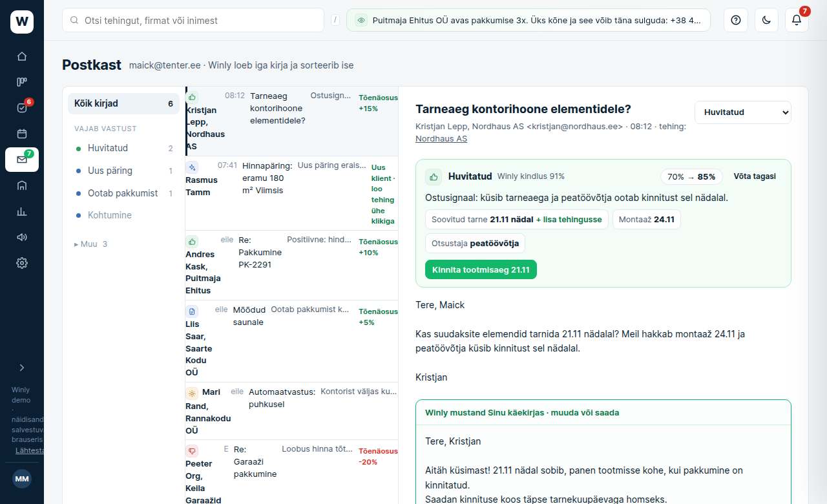Open the notifications bell with badge 7
827x504 pixels.
[797, 20]
